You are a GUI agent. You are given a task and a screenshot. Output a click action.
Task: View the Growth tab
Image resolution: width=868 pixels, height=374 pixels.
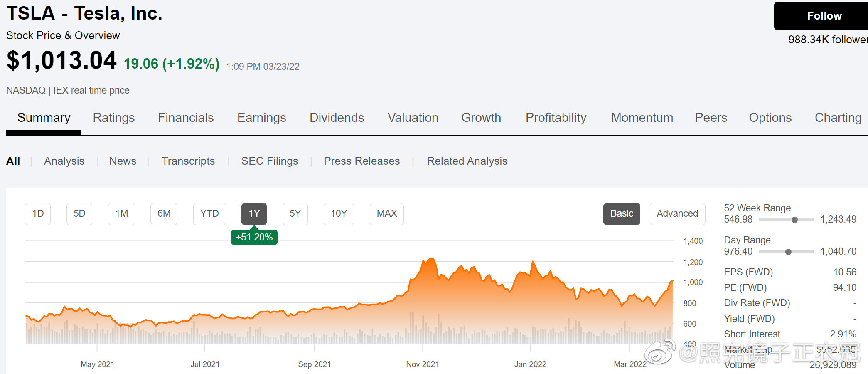[x=481, y=118]
